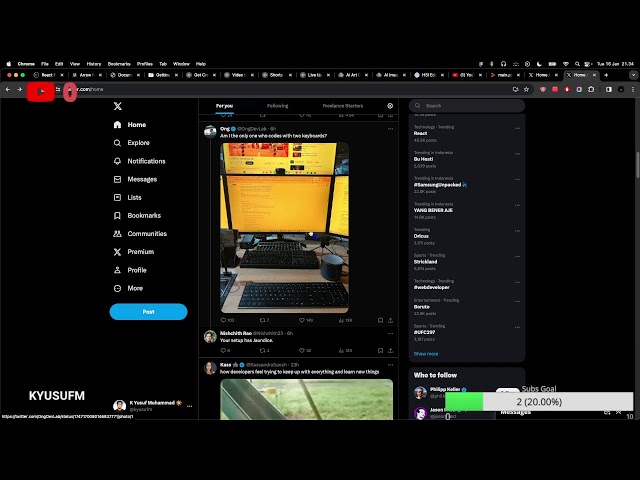640x480 pixels.
Task: Open the #webdeveloper trend
Action: (x=465, y=284)
